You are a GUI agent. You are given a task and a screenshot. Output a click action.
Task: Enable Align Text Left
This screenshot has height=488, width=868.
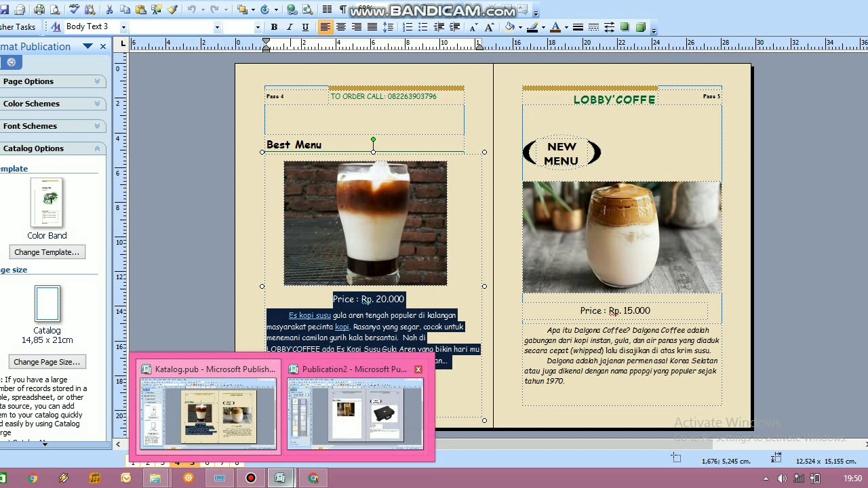325,27
